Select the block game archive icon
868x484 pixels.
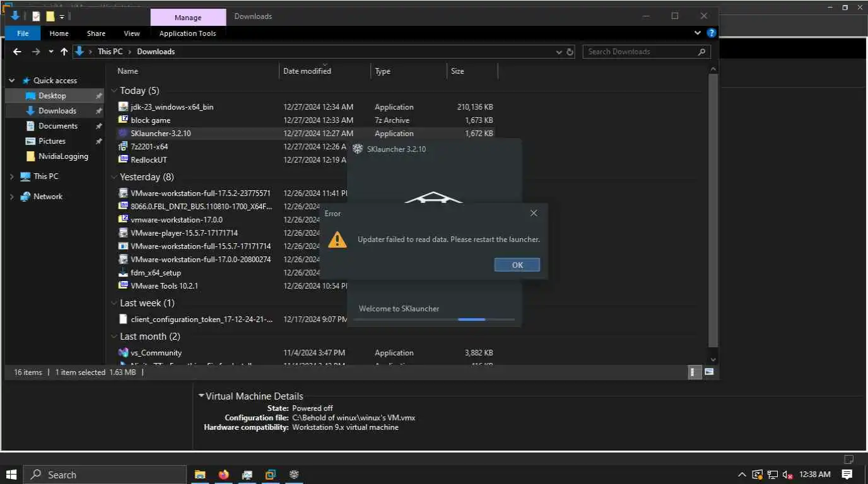[124, 120]
